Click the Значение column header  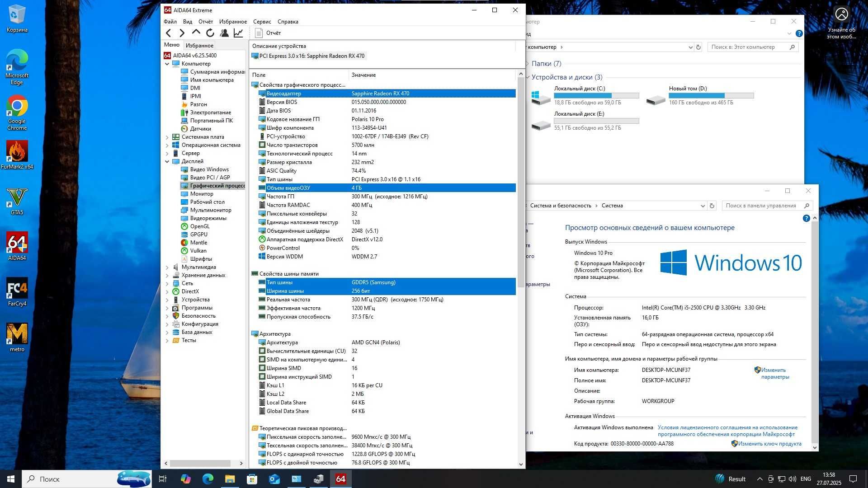[432, 75]
